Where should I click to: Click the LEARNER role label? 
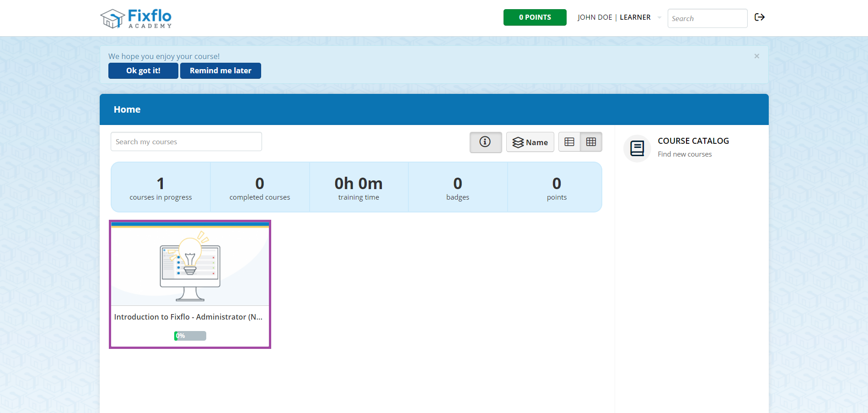pyautogui.click(x=635, y=17)
